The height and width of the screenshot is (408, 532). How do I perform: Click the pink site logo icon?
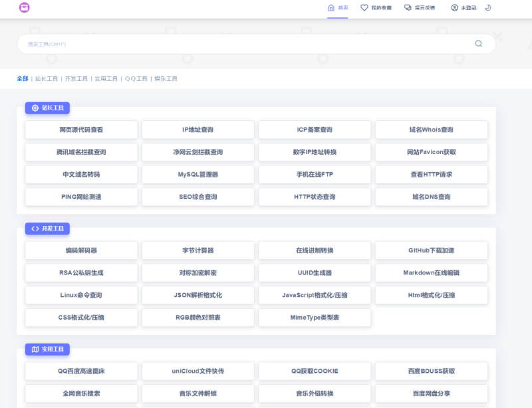tap(24, 7)
